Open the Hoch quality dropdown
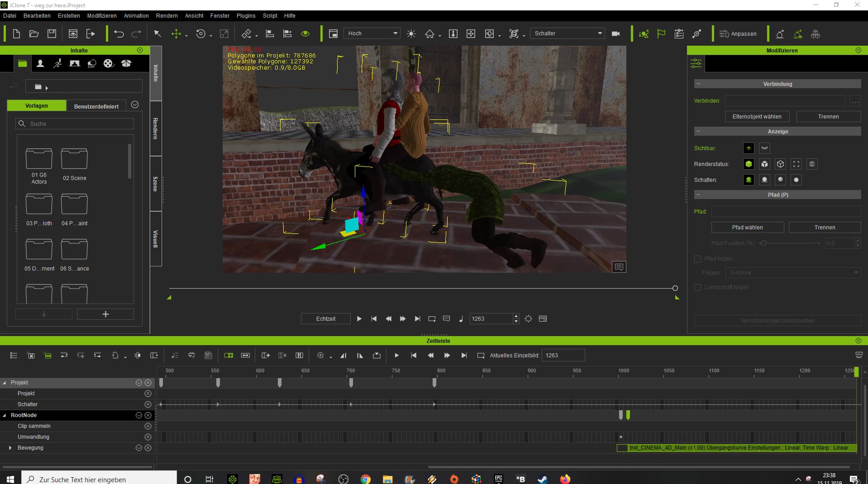Image resolution: width=868 pixels, height=484 pixels. coord(372,33)
